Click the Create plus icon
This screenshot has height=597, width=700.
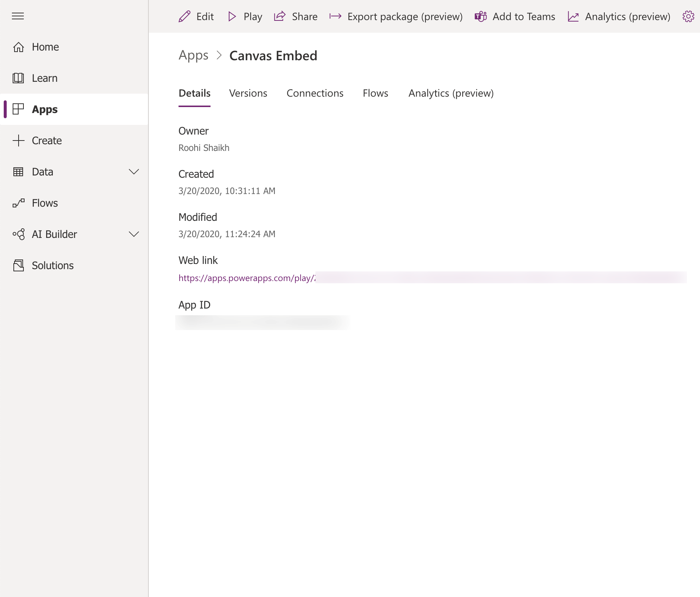click(19, 141)
